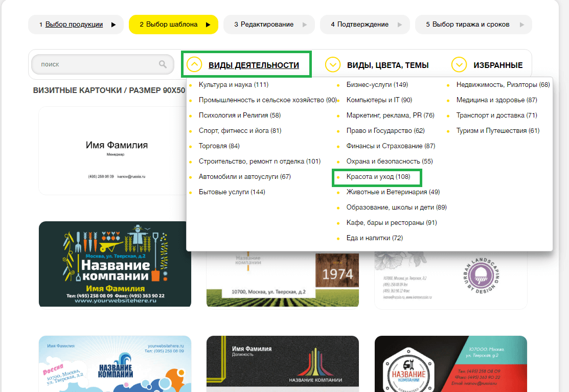Open Еда и напитки category

click(x=374, y=238)
